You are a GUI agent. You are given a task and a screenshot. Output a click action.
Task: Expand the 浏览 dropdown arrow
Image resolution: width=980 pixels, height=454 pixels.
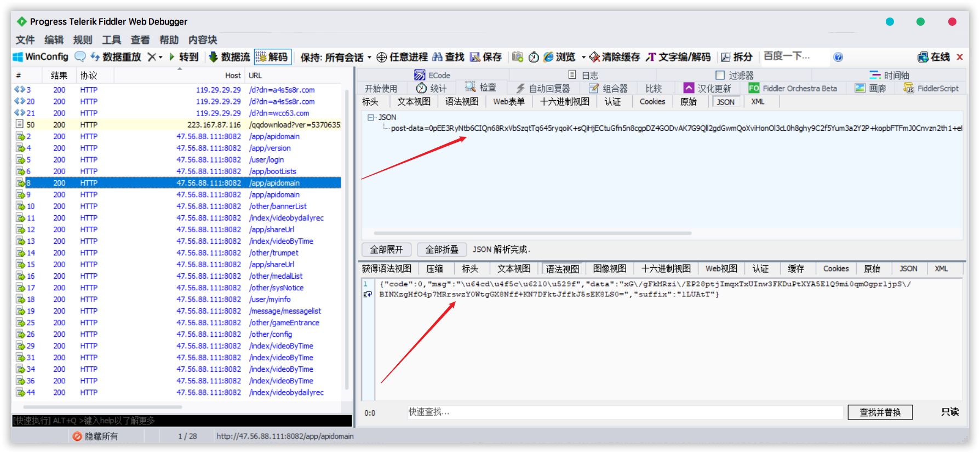[x=583, y=57]
